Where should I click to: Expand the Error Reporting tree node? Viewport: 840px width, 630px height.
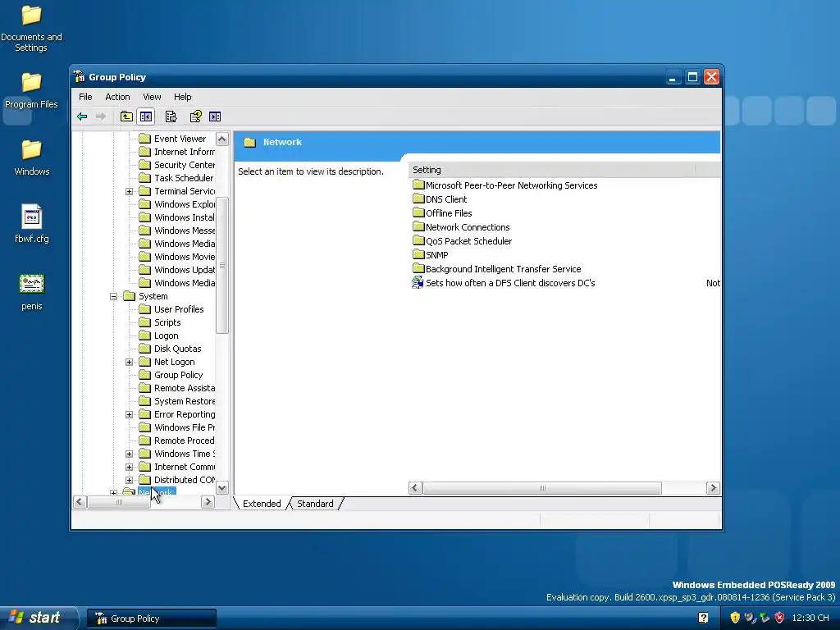click(129, 414)
